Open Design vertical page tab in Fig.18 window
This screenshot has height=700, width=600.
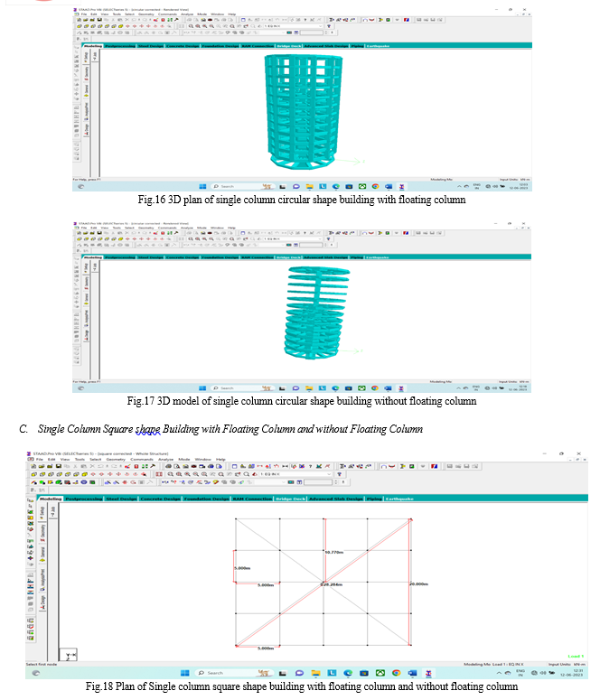(42, 602)
